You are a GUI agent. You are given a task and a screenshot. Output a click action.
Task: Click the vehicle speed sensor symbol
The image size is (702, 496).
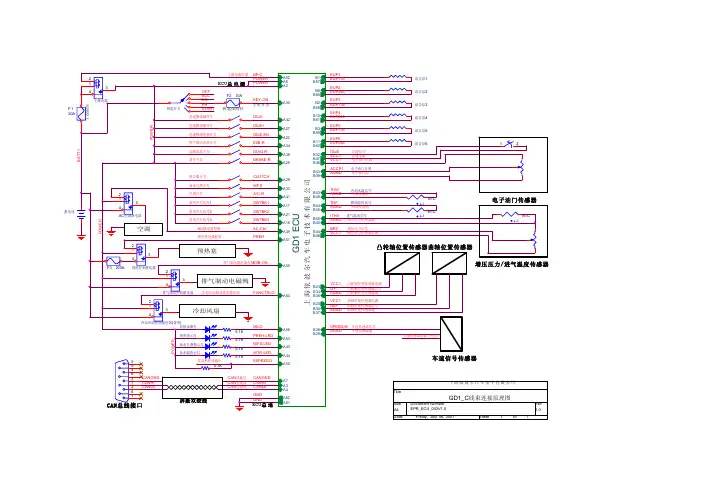pyautogui.click(x=451, y=334)
